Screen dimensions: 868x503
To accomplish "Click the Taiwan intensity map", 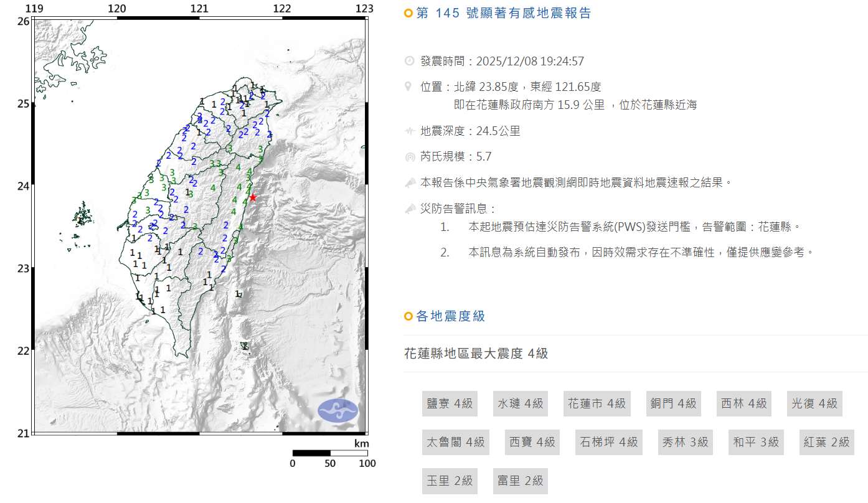I will 199,224.
